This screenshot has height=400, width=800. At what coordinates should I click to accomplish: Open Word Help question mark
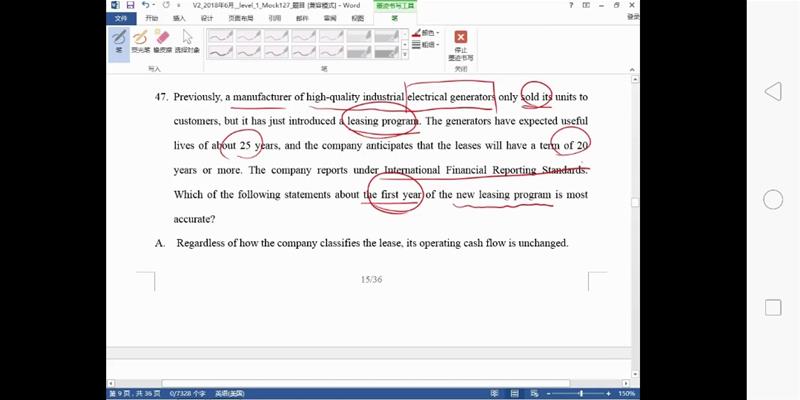coord(571,5)
